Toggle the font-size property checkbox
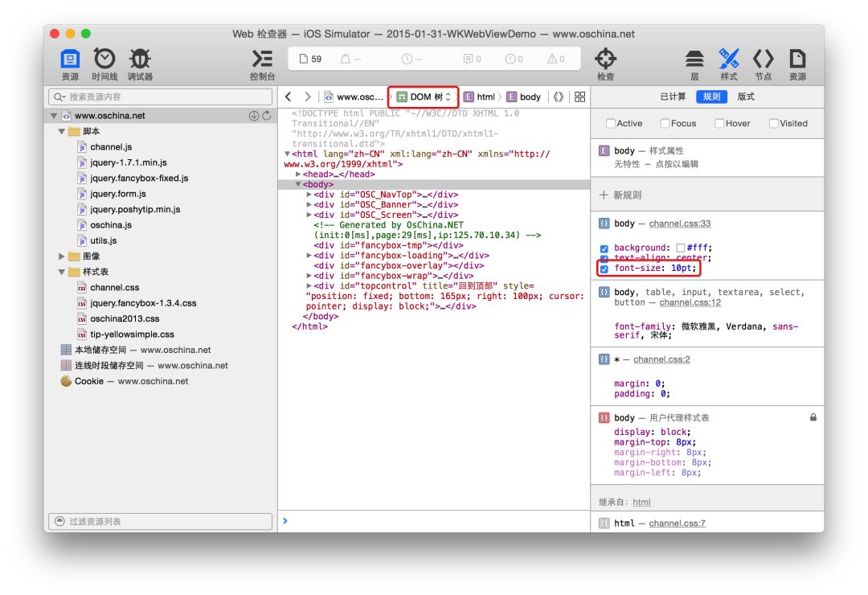868x595 pixels. click(604, 269)
